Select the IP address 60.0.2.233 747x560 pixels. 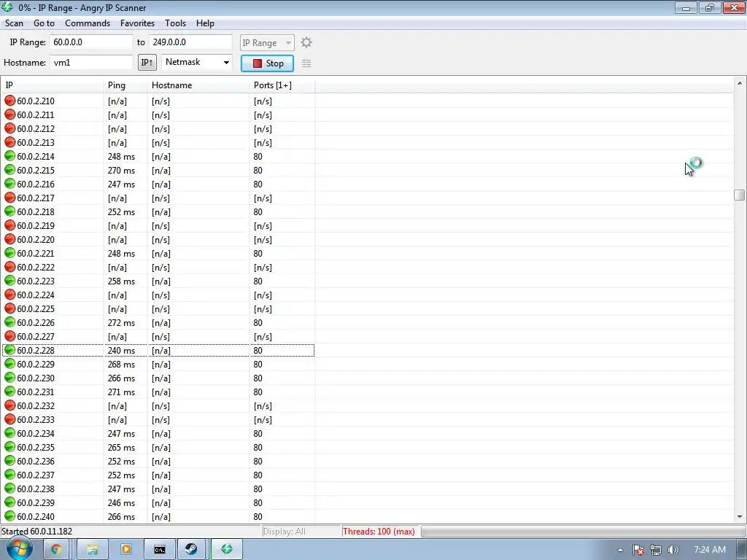[36, 419]
